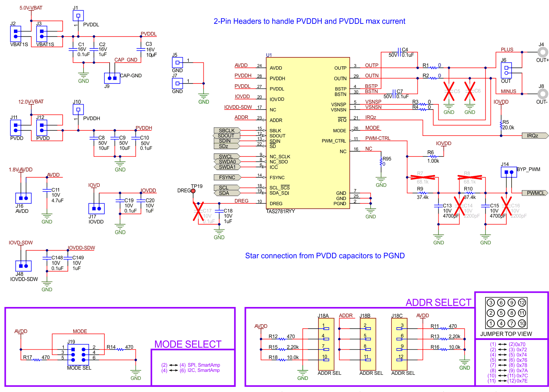The image size is (549, 392).
Task: Click capacitor C18 1uF on DREG
Action: click(219, 211)
